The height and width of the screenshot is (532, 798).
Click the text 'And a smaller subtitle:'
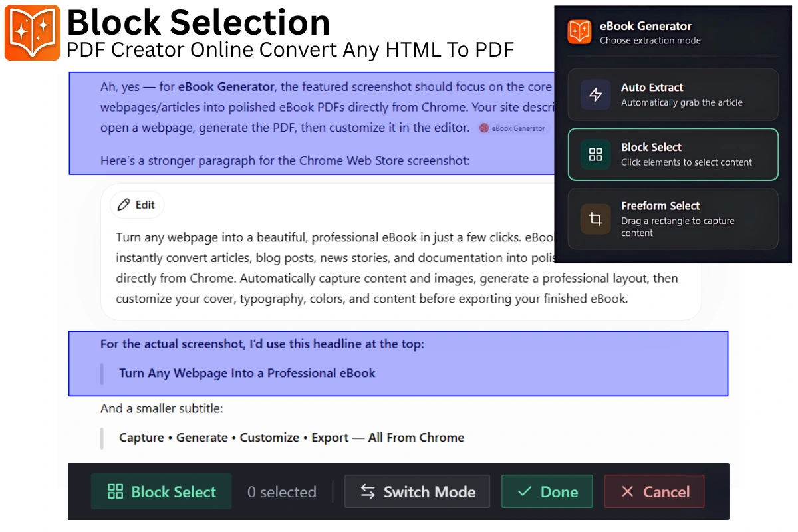coord(162,408)
